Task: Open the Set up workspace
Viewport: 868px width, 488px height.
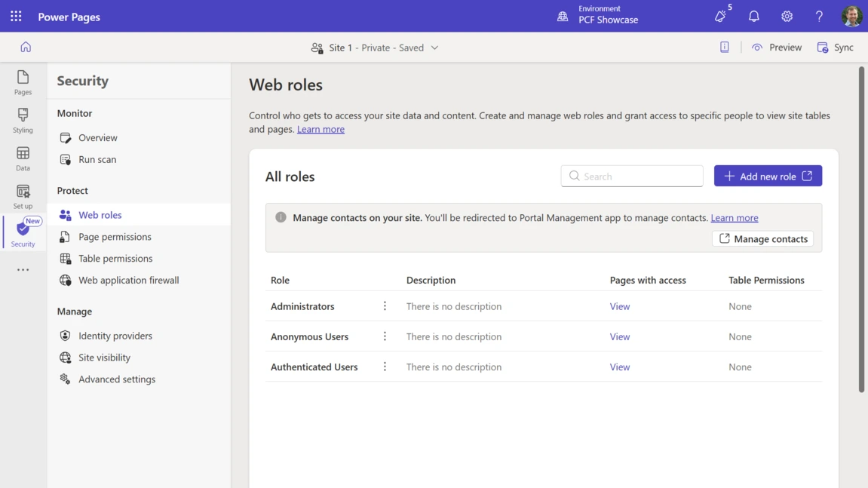Action: coord(23,197)
